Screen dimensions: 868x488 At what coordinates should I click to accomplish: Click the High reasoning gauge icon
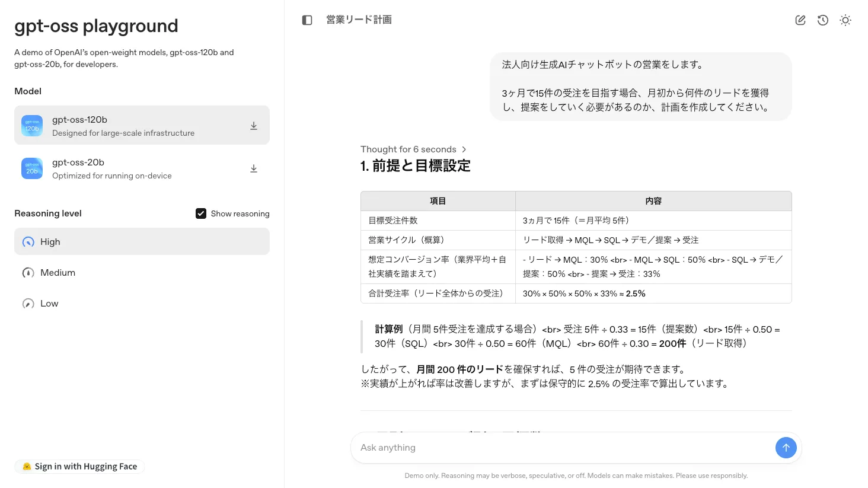(x=28, y=242)
